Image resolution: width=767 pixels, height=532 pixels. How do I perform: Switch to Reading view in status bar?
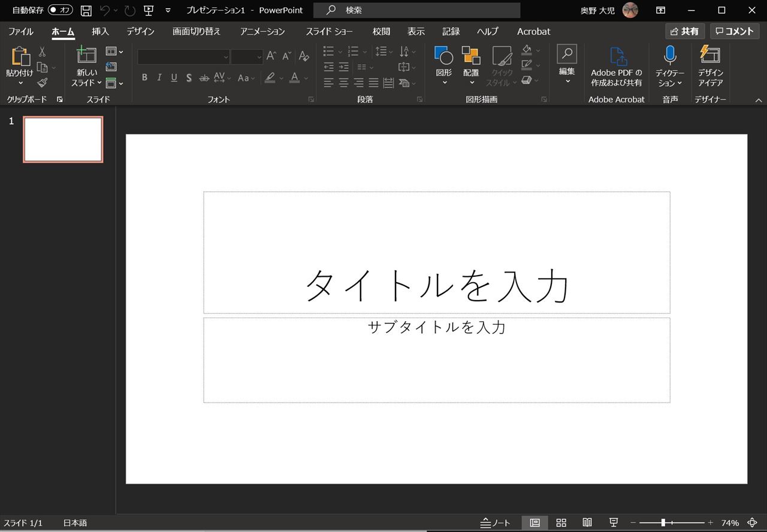click(587, 523)
